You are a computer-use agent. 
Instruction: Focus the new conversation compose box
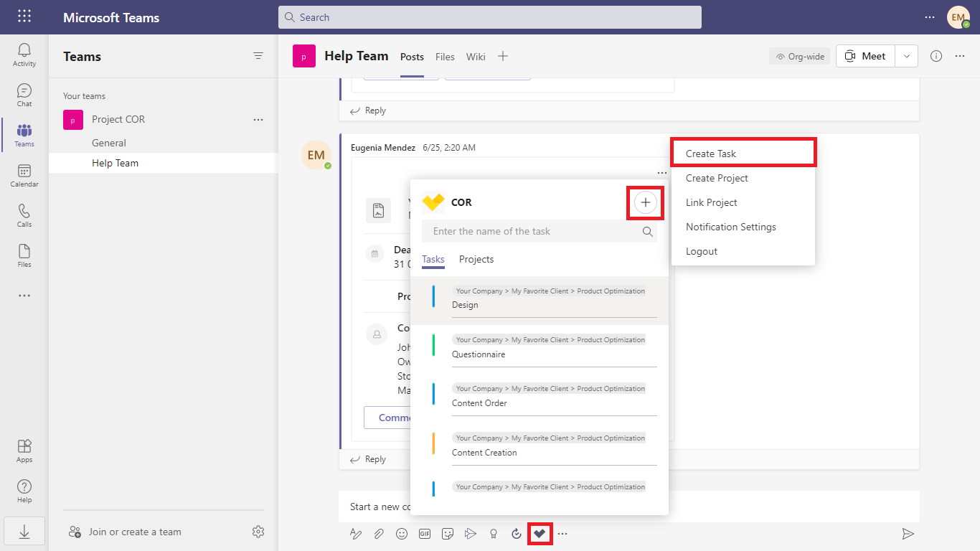(629, 507)
